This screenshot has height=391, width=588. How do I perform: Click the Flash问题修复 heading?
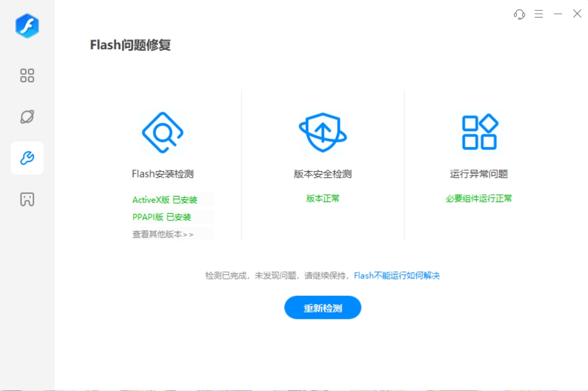130,45
